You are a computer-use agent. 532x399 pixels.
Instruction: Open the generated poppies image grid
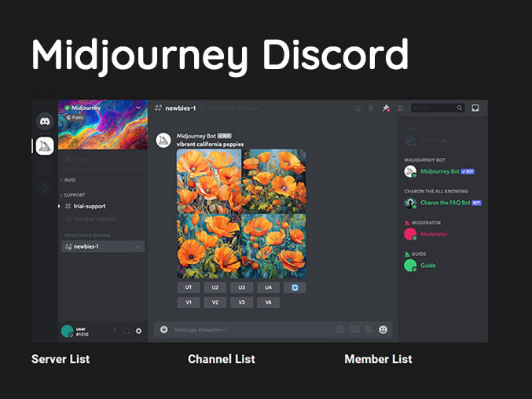(241, 214)
